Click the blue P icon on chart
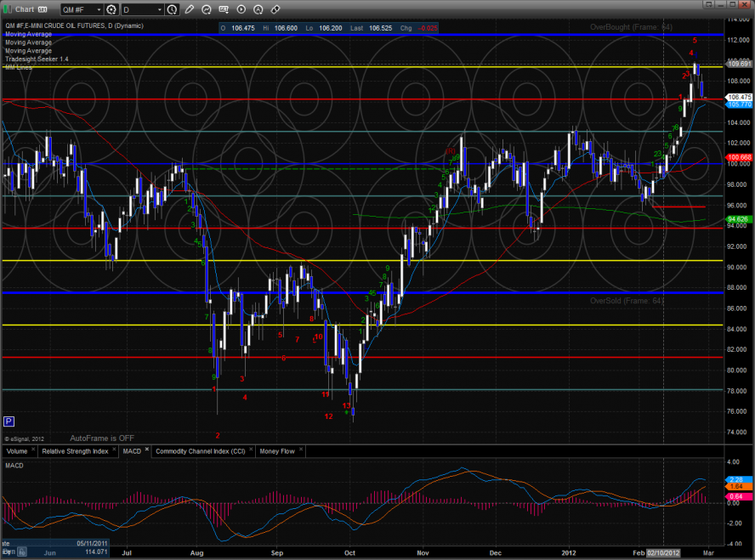755x560 pixels. click(x=9, y=421)
